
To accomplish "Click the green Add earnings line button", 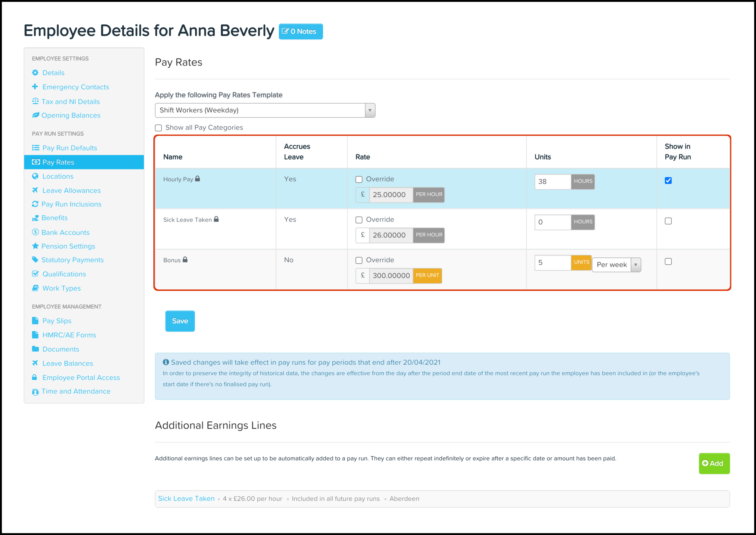I will [x=713, y=463].
